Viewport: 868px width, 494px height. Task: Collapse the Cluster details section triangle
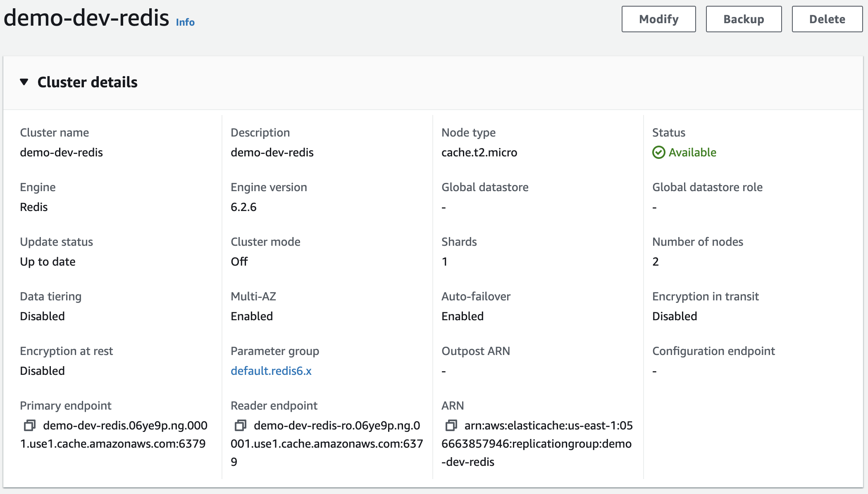coord(24,82)
